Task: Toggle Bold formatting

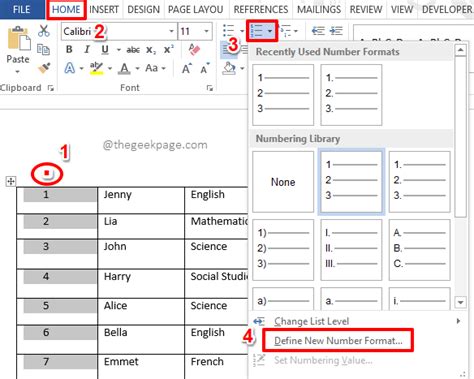Action: pos(69,50)
